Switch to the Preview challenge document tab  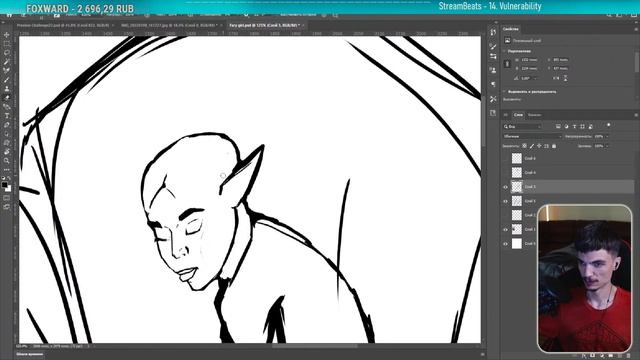[63, 25]
